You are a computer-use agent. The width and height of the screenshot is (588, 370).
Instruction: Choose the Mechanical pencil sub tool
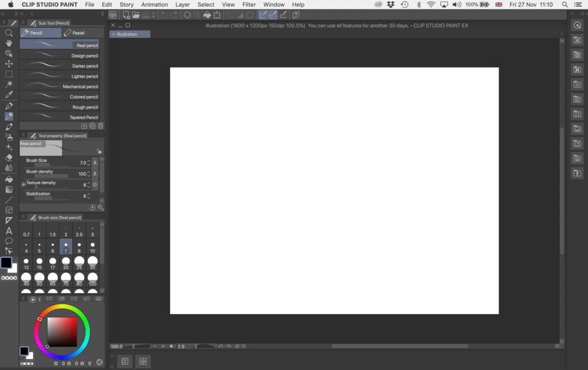point(59,86)
